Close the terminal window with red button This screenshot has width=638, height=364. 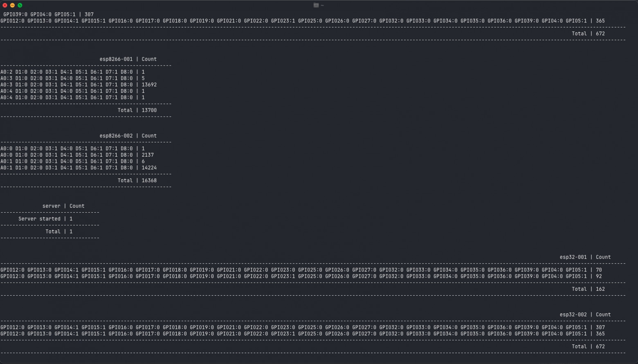5,5
